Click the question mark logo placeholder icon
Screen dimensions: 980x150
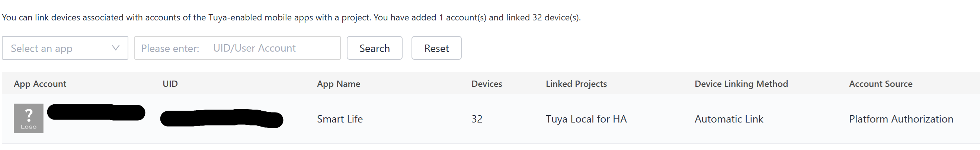point(29,118)
